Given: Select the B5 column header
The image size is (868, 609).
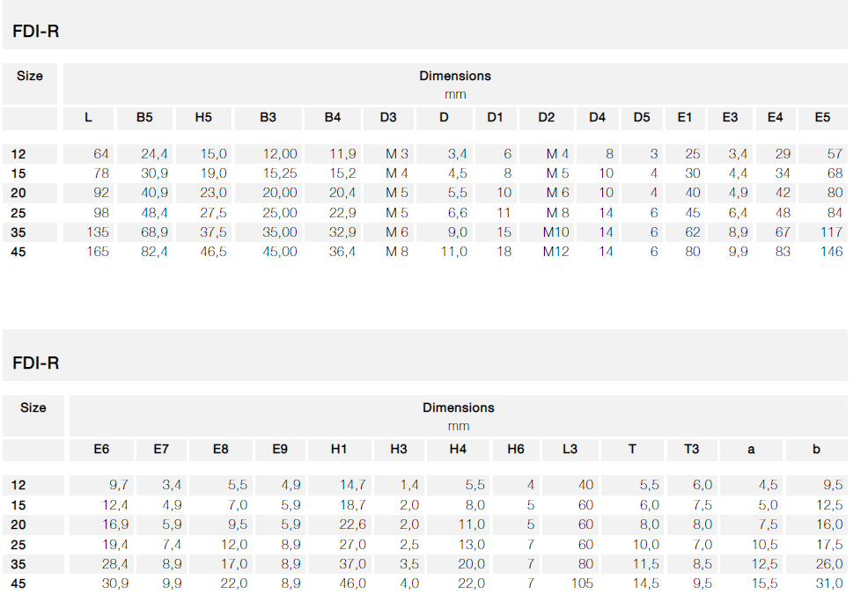Looking at the screenshot, I should [144, 117].
